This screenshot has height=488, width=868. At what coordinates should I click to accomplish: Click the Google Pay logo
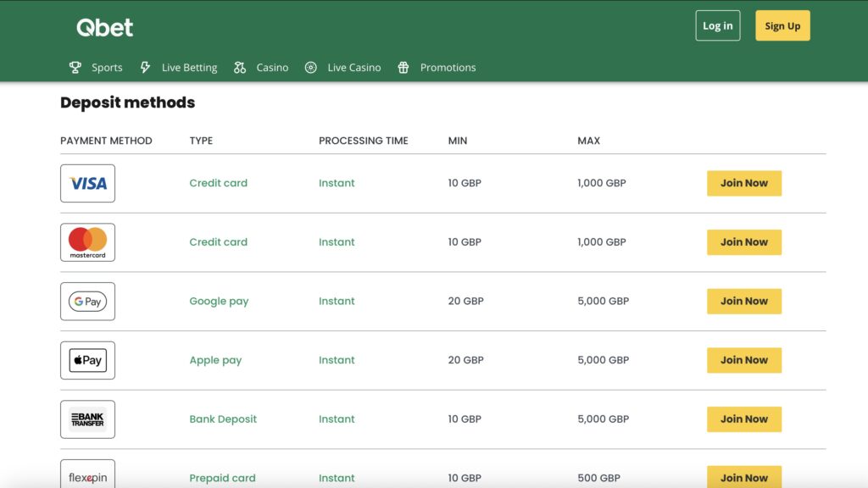87,301
